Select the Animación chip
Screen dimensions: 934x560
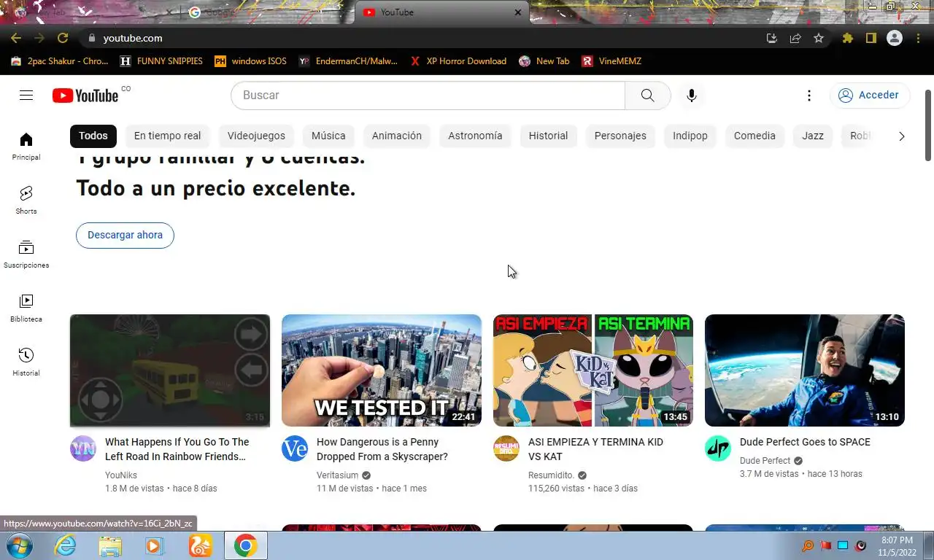pyautogui.click(x=397, y=136)
